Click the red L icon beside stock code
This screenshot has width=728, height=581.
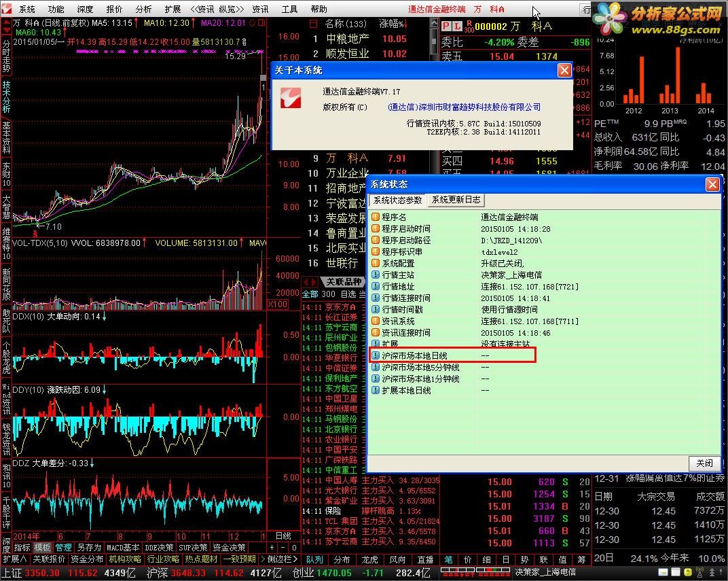tap(456, 27)
